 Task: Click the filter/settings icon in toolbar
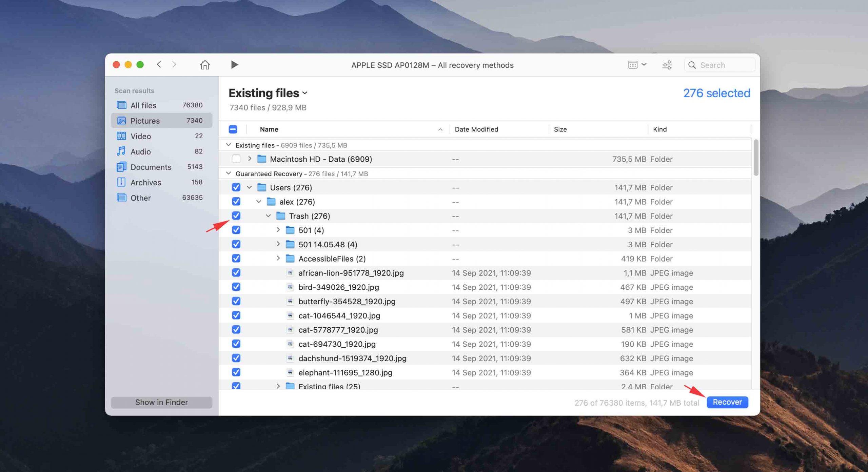click(667, 64)
